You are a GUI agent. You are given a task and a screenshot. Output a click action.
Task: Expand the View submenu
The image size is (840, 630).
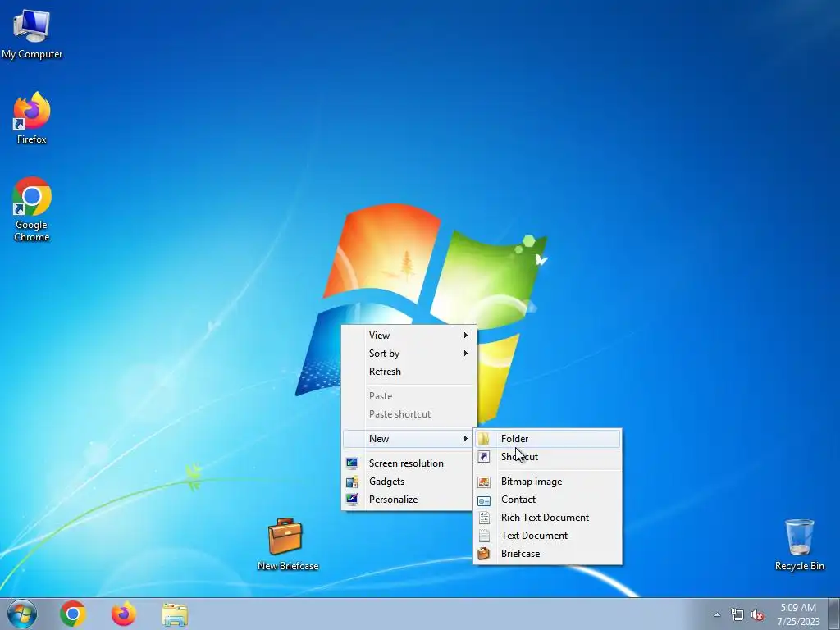[x=409, y=336]
